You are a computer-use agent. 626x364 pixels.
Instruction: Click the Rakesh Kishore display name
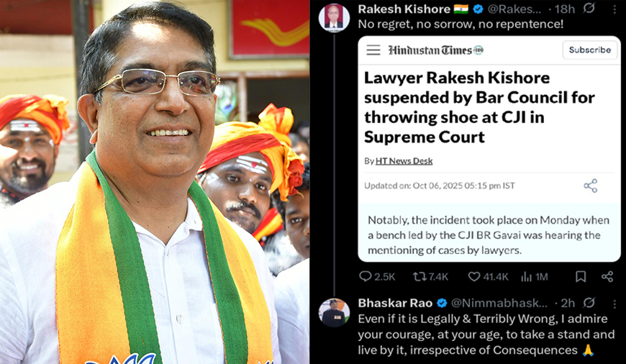click(x=404, y=9)
